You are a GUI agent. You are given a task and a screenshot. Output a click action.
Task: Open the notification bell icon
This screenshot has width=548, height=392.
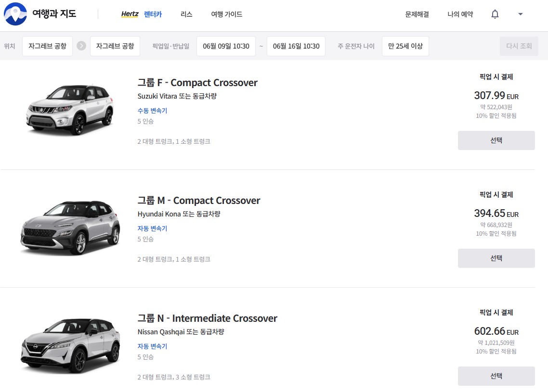pos(495,14)
